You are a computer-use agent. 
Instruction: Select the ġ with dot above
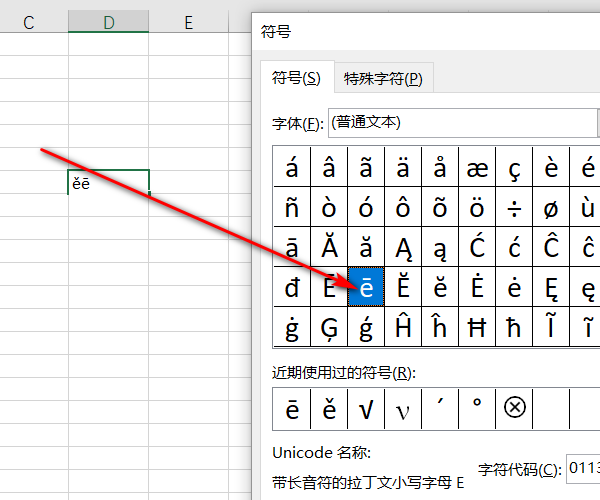click(292, 327)
